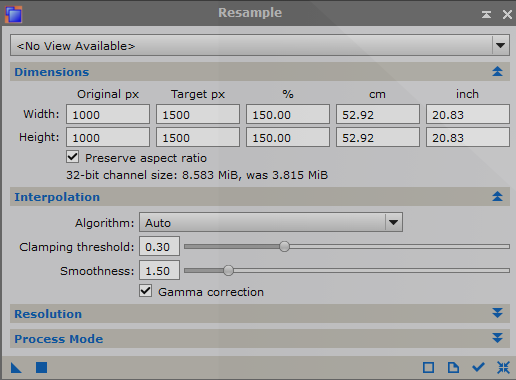Click the Original px width field

(x=108, y=114)
